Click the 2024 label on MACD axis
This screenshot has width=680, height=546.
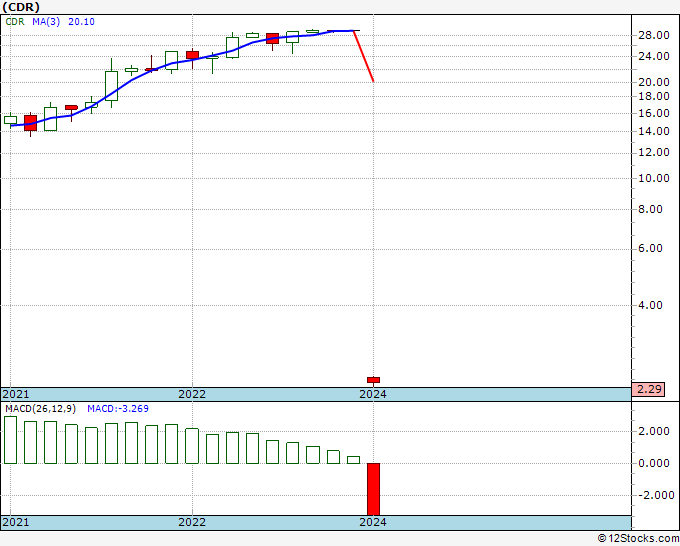373,522
